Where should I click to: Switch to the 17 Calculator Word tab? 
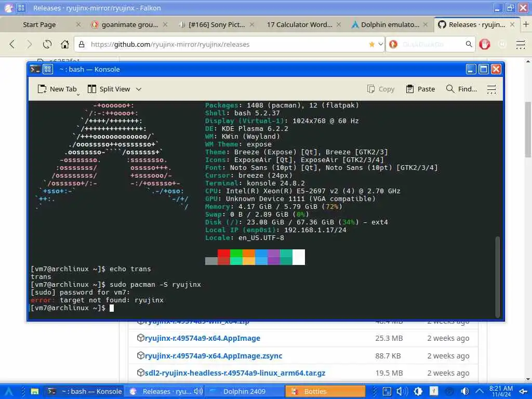pos(299,24)
